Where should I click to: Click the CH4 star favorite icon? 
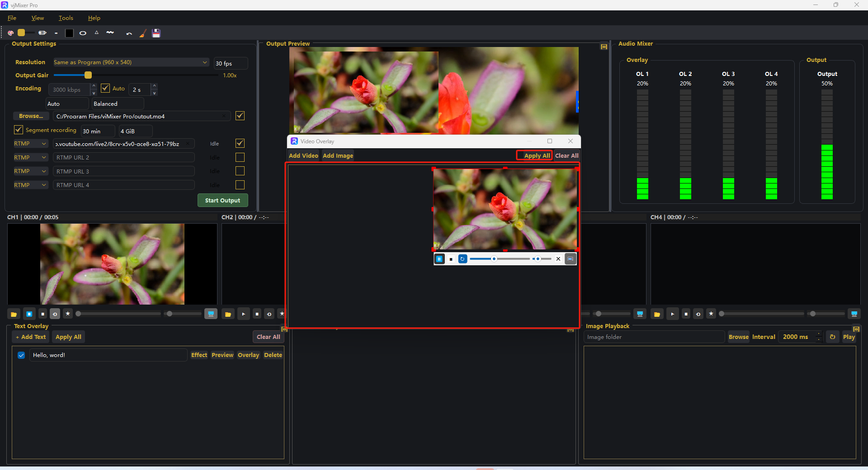[x=711, y=314]
